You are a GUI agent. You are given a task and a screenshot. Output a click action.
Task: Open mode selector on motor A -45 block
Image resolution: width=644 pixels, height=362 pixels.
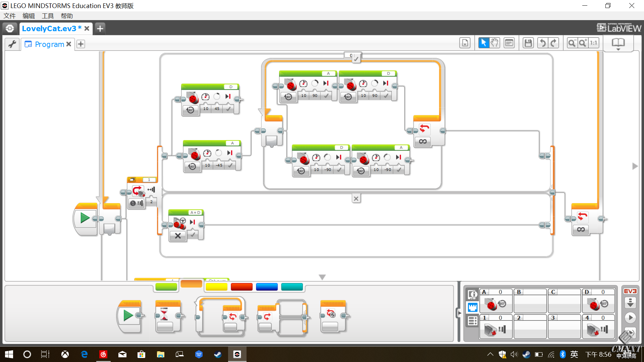(x=193, y=167)
